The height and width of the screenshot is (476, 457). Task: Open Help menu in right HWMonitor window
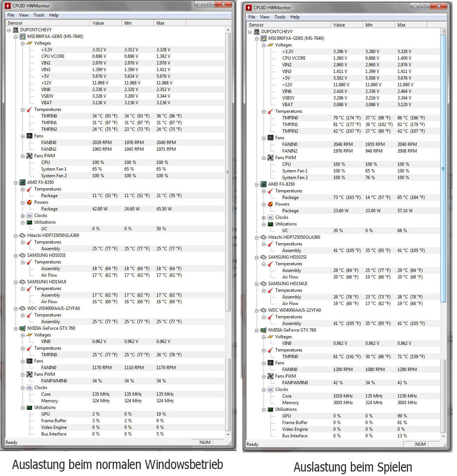295,17
